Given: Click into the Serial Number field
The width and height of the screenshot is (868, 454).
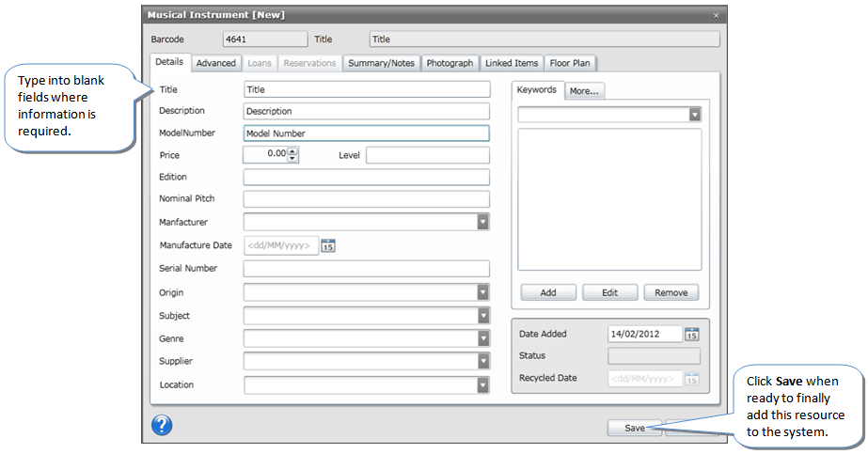Looking at the screenshot, I should point(366,269).
